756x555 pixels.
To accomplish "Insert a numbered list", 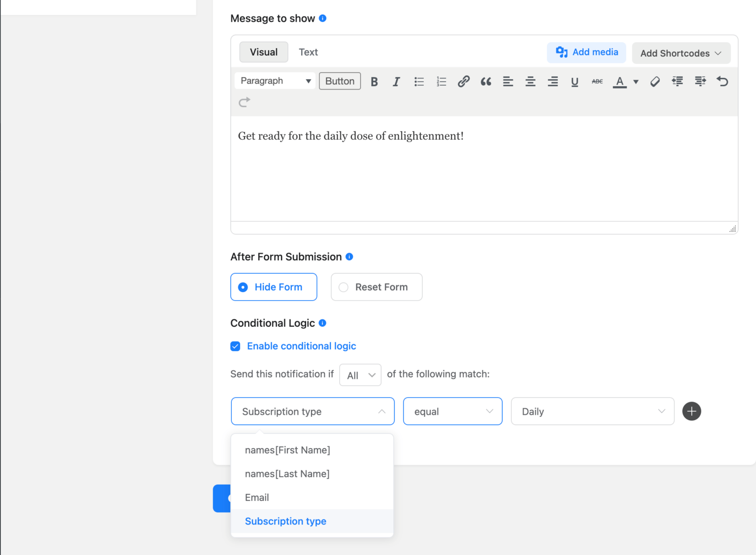I will click(441, 81).
